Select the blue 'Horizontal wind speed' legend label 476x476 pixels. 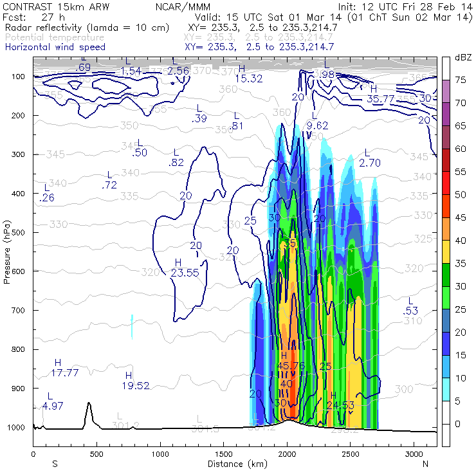point(55,47)
